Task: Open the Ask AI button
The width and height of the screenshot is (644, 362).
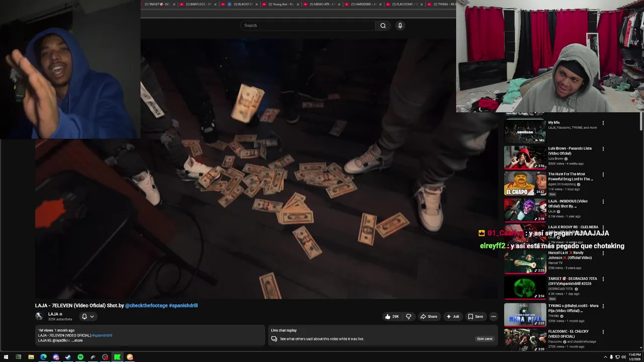Action: [453, 316]
